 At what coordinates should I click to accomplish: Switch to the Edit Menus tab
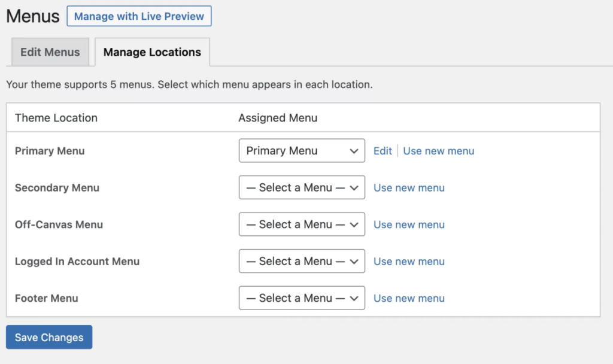point(50,52)
